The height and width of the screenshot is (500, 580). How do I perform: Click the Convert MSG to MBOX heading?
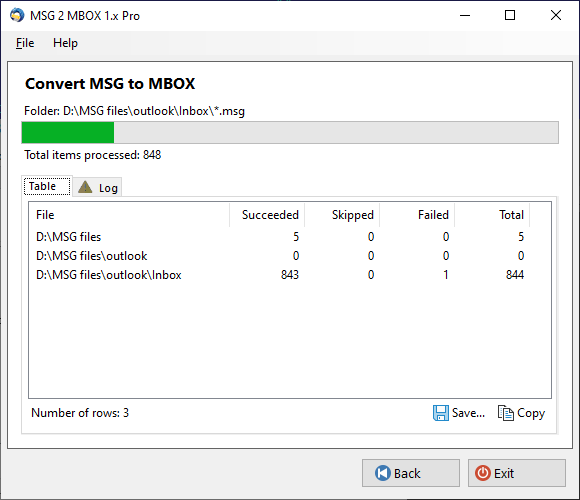[x=110, y=84]
